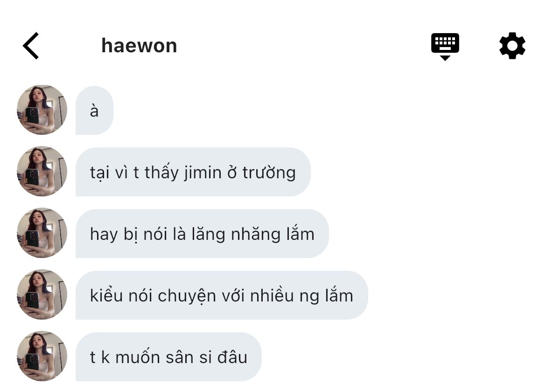Screen dimensions: 546x392
Task: Hide the keyboard with the keyboard icon
Action: click(x=445, y=46)
